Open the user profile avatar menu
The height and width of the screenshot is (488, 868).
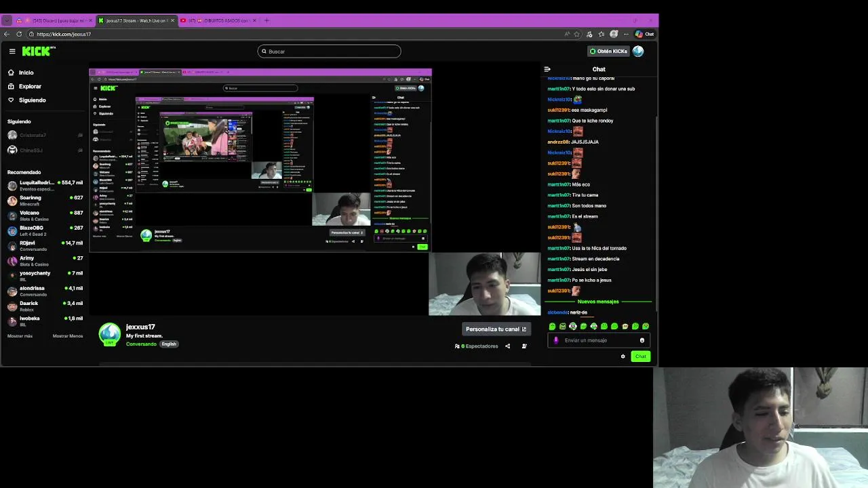638,51
